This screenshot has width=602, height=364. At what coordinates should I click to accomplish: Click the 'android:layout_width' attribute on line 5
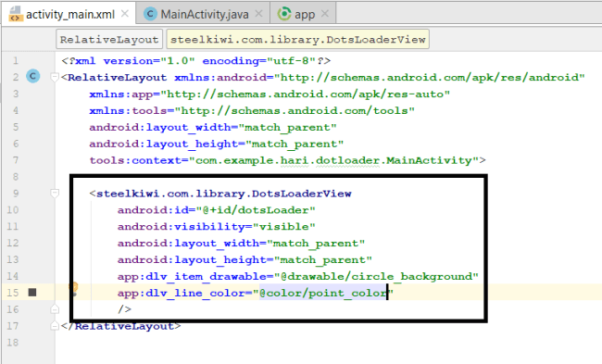160,127
